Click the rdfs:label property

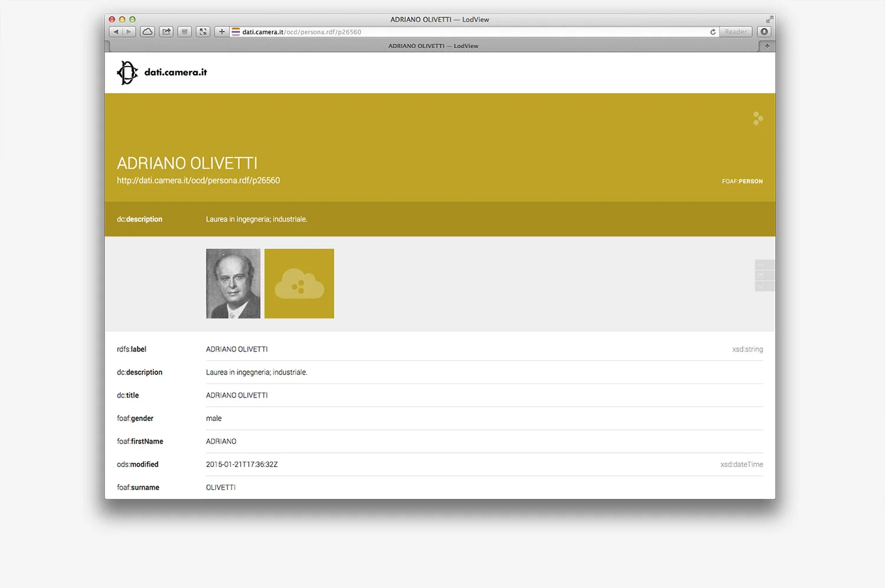point(132,349)
